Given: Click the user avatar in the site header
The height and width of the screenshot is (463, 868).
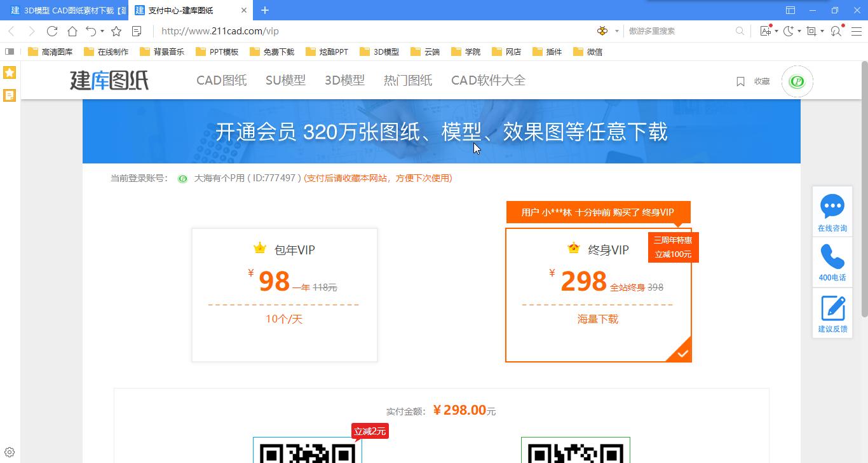Looking at the screenshot, I should coord(797,81).
